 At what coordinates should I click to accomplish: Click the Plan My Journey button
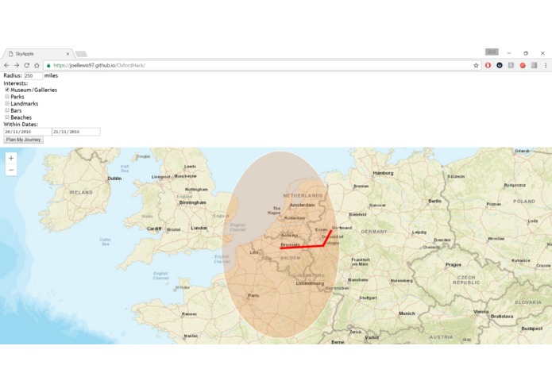tap(24, 140)
